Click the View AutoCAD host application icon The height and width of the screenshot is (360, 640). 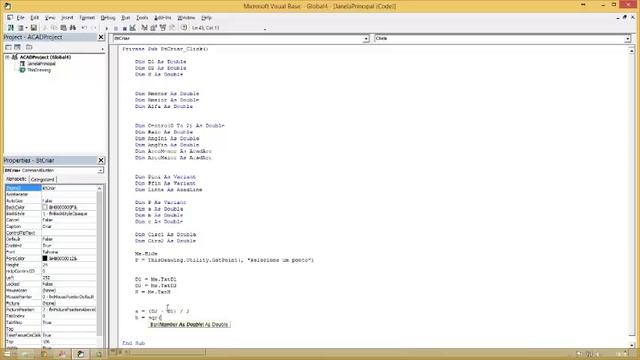11,28
